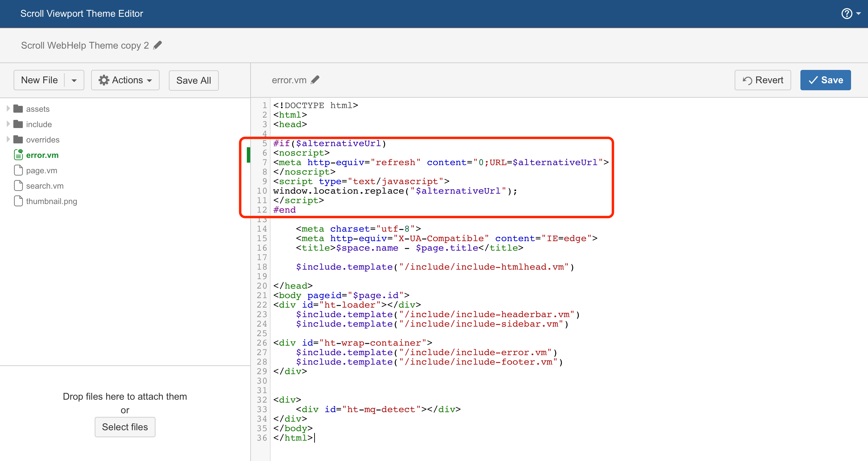Click the page.vm file icon
The image size is (868, 461).
pyautogui.click(x=18, y=170)
